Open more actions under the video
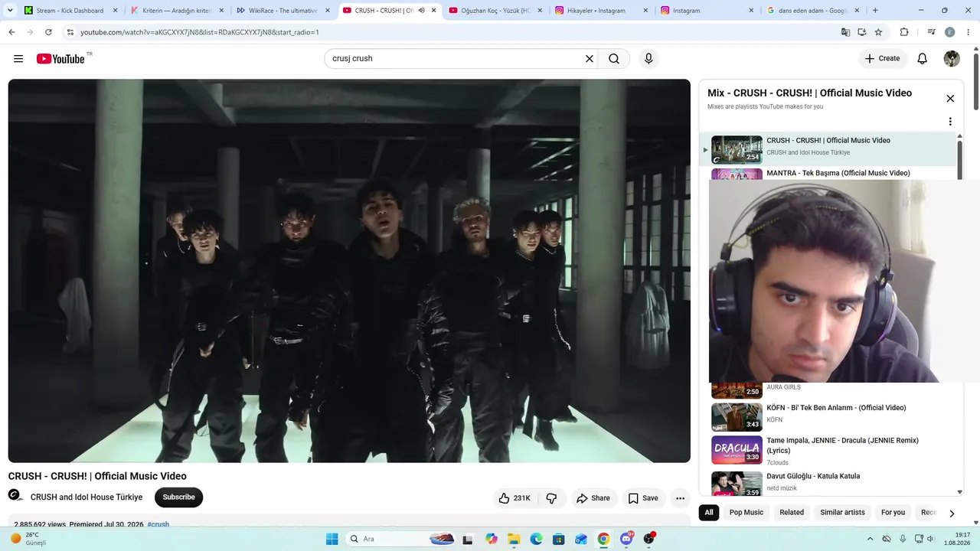The height and width of the screenshot is (551, 980). 680,498
